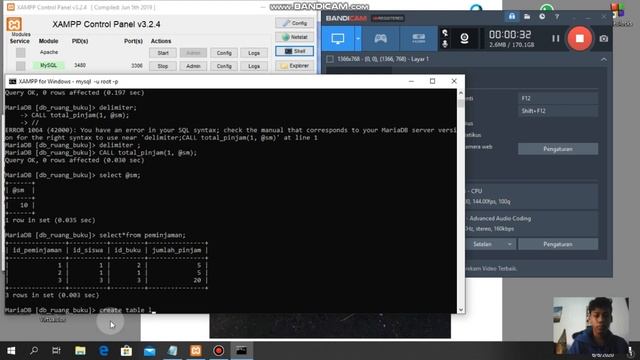Switch to XAMPP taskbar icon
The image size is (640, 360).
[x=196, y=351]
